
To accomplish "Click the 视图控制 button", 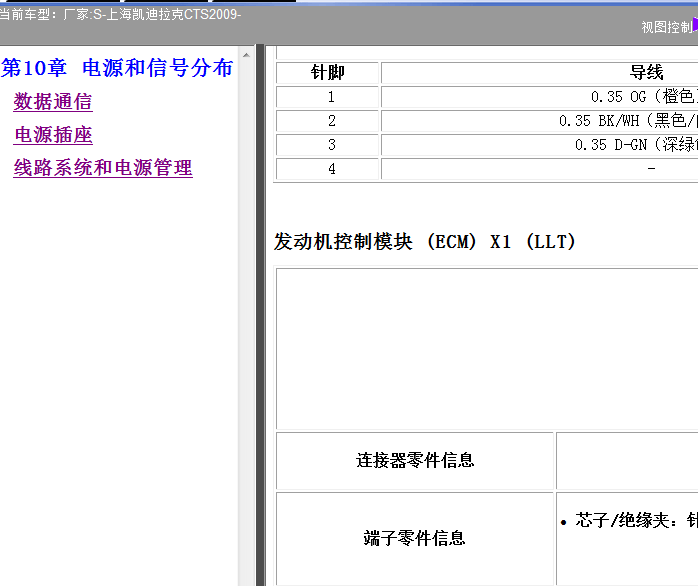I will (x=669, y=27).
